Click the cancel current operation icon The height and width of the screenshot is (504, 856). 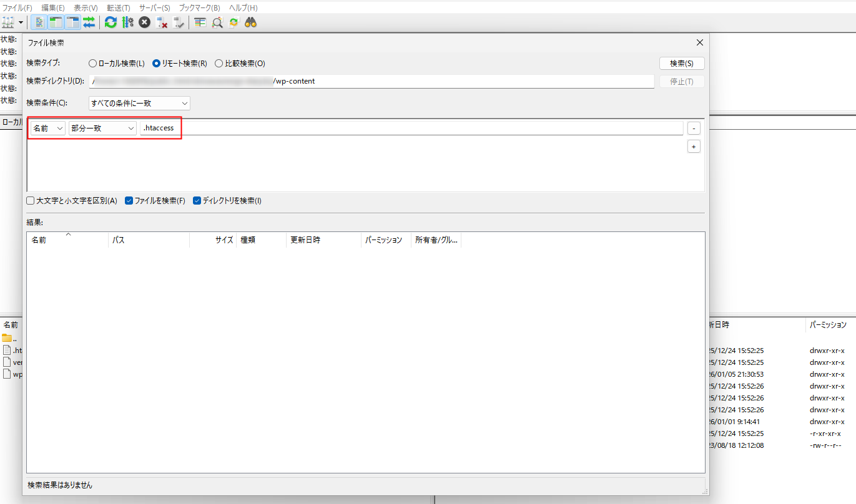point(144,22)
